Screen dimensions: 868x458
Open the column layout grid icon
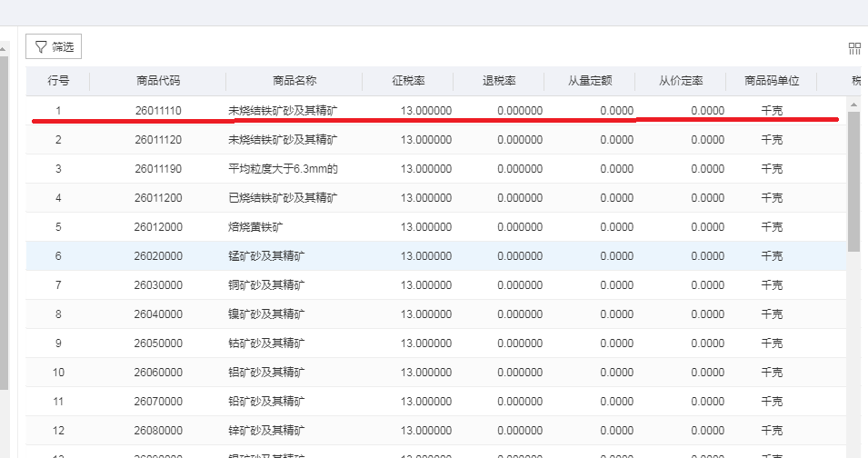[854, 48]
